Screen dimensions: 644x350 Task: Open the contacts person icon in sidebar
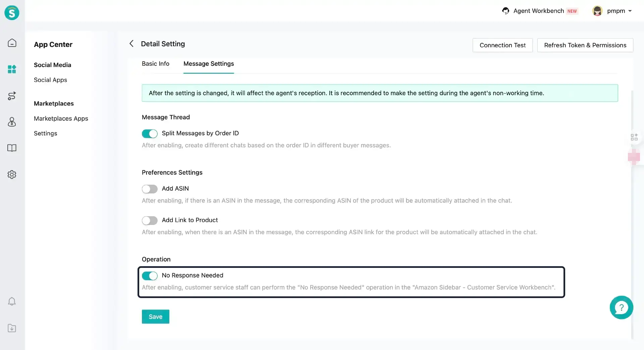[x=12, y=122]
